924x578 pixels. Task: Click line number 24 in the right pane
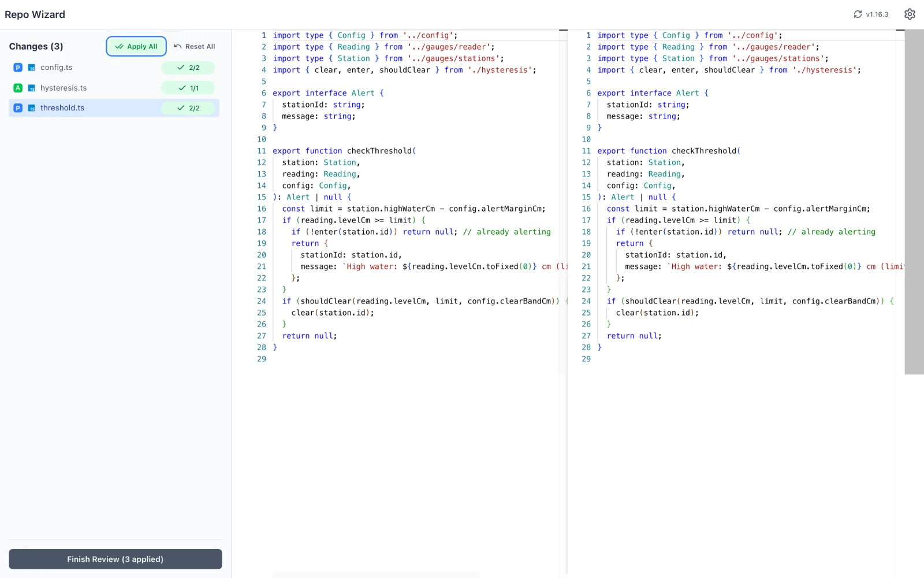click(586, 301)
